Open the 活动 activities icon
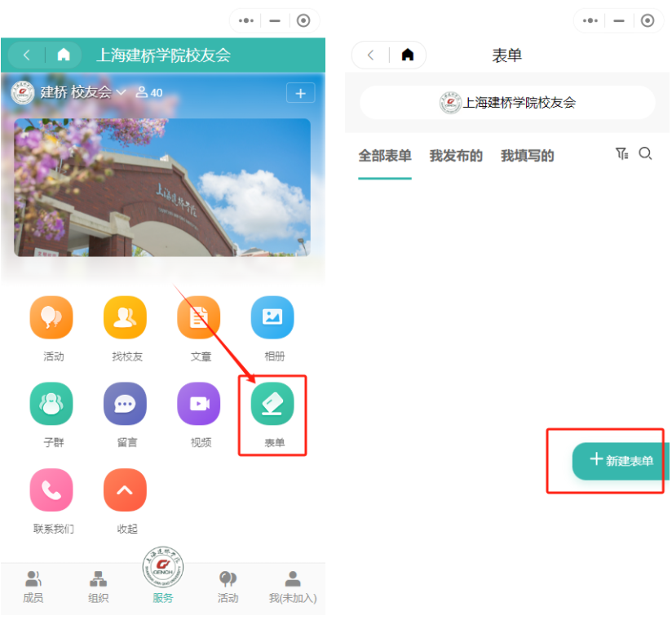Viewport: 672px width, 620px height. tap(51, 317)
